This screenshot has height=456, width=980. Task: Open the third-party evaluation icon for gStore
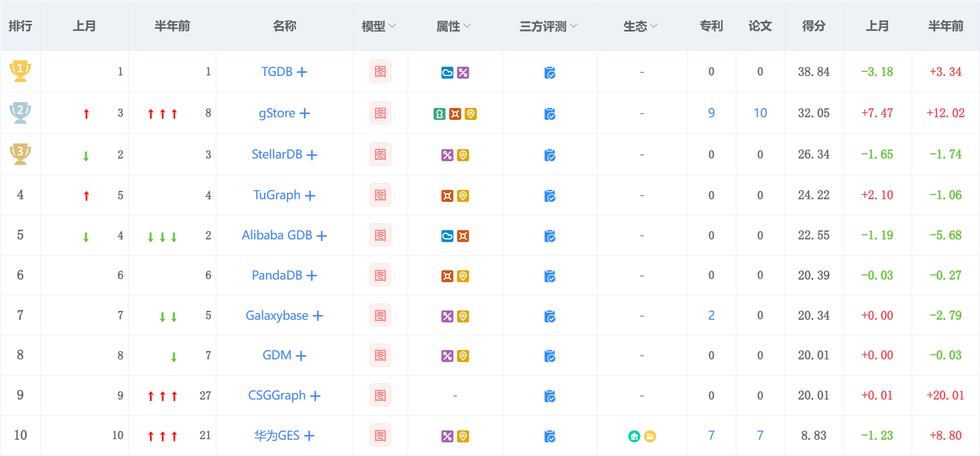point(550,114)
